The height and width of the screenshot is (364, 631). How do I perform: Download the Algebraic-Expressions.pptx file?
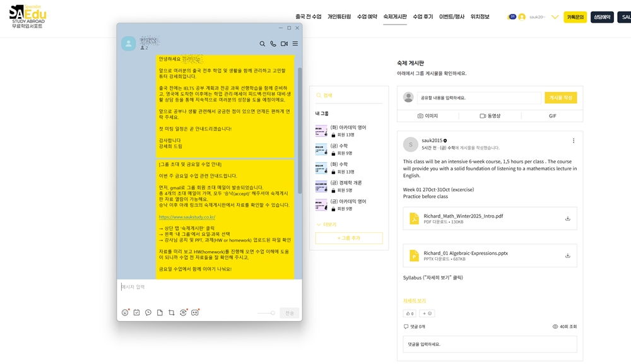pos(567,255)
